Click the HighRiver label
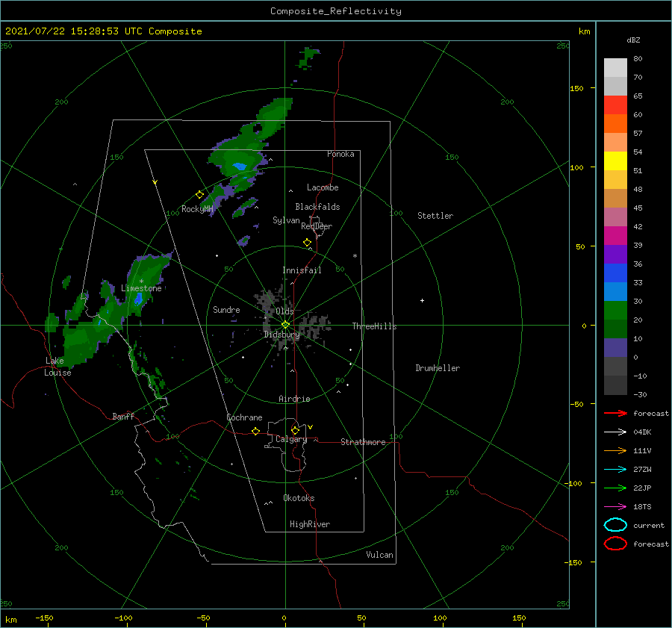The width and height of the screenshot is (672, 628). pos(310,524)
